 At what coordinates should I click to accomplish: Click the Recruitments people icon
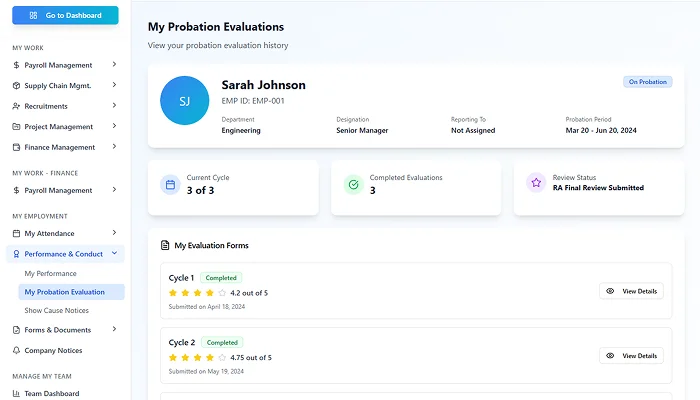coord(16,106)
